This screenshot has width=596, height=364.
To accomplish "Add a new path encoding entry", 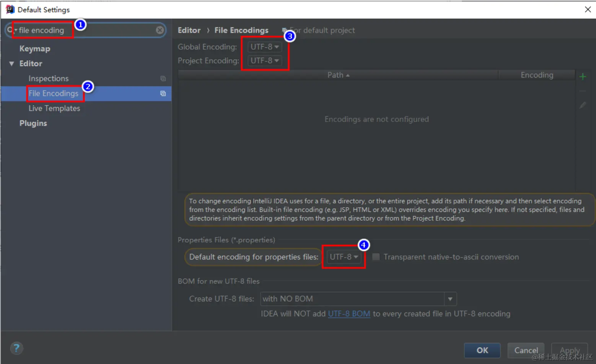I will point(583,77).
